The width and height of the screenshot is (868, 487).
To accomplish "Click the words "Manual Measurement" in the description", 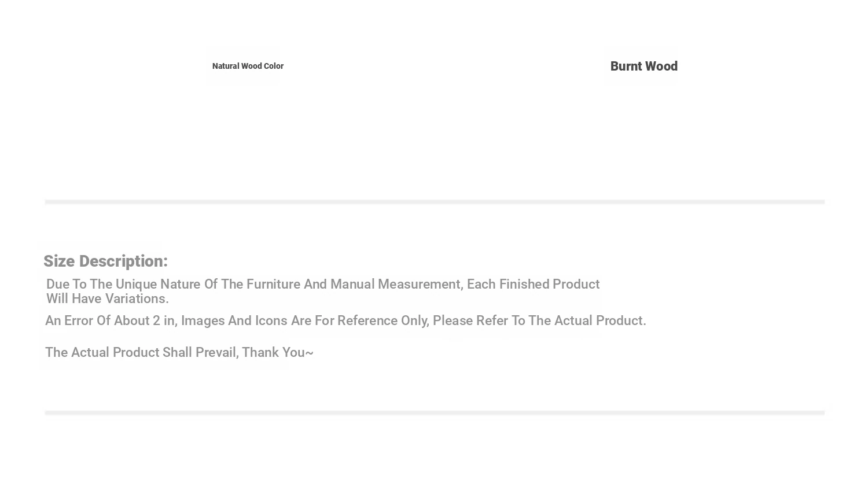I will click(x=395, y=285).
